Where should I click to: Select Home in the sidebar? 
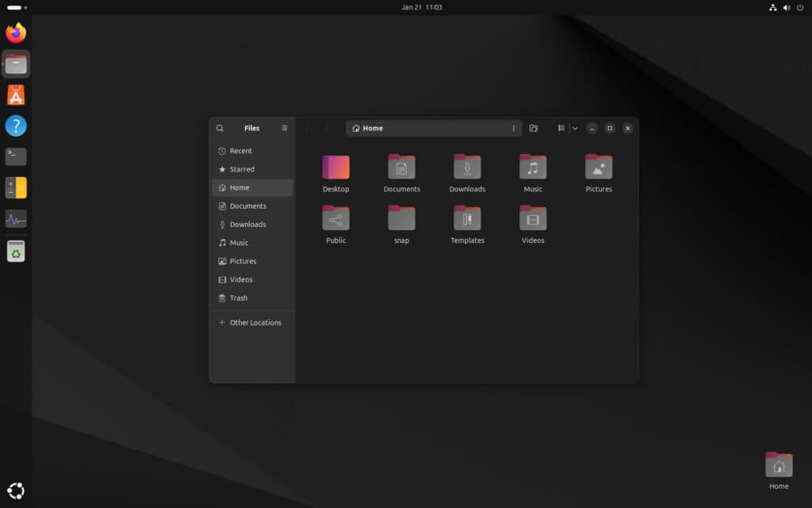pos(238,187)
